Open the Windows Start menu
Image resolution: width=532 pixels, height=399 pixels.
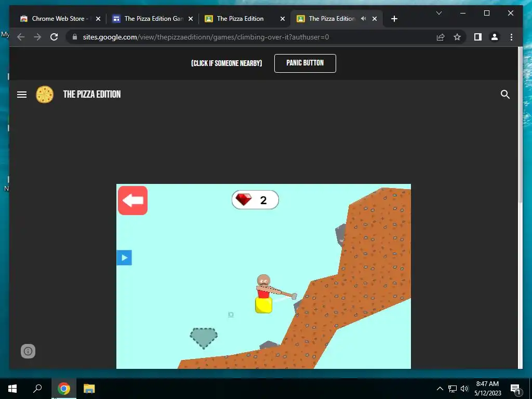tap(12, 389)
